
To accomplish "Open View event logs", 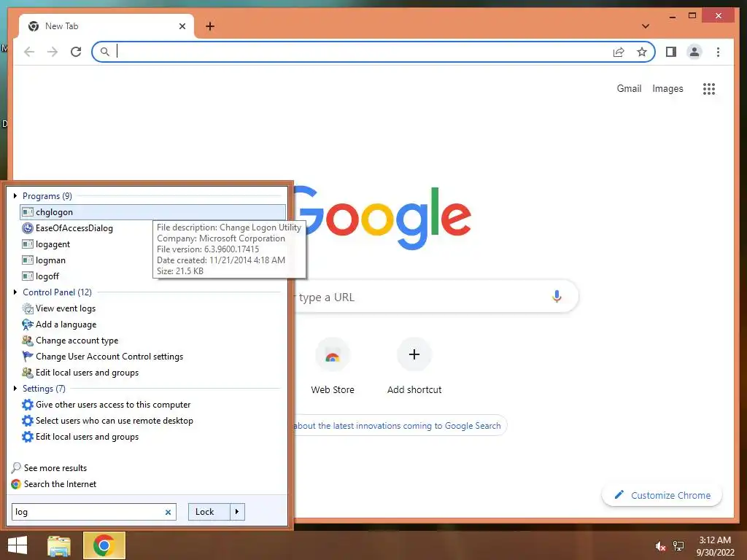I will pos(58,308).
